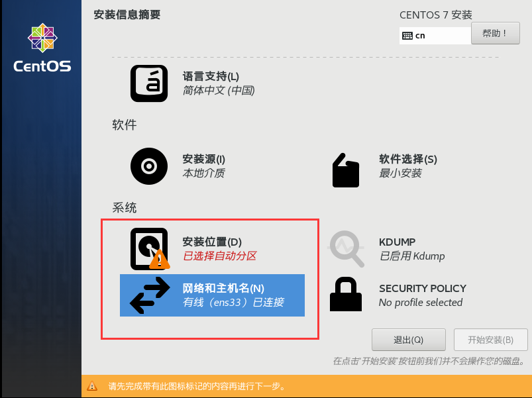Open 安装源(I) installation source label
The height and width of the screenshot is (398, 532).
point(203,159)
